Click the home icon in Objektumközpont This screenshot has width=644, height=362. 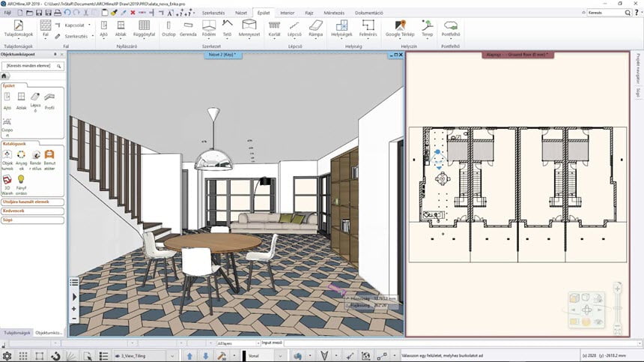(x=4, y=76)
